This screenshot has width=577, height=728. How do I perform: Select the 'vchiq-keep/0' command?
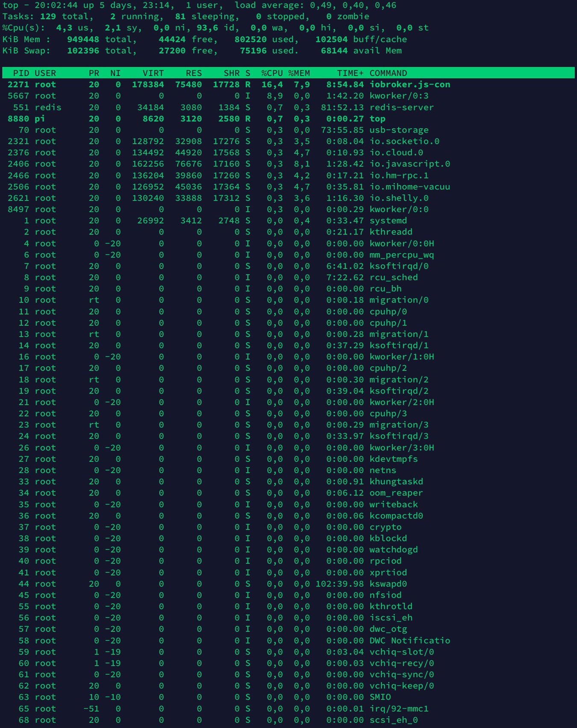coord(402,686)
